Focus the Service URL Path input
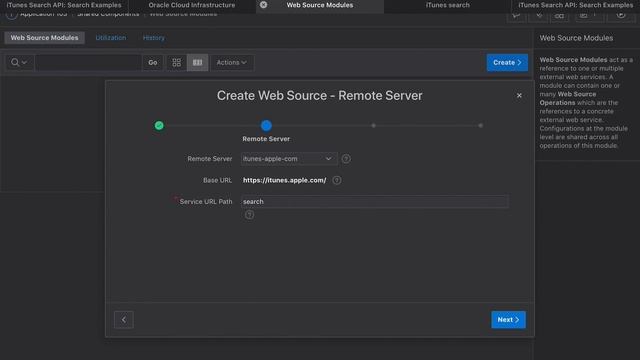Viewport: 640px width, 360px height. point(375,202)
